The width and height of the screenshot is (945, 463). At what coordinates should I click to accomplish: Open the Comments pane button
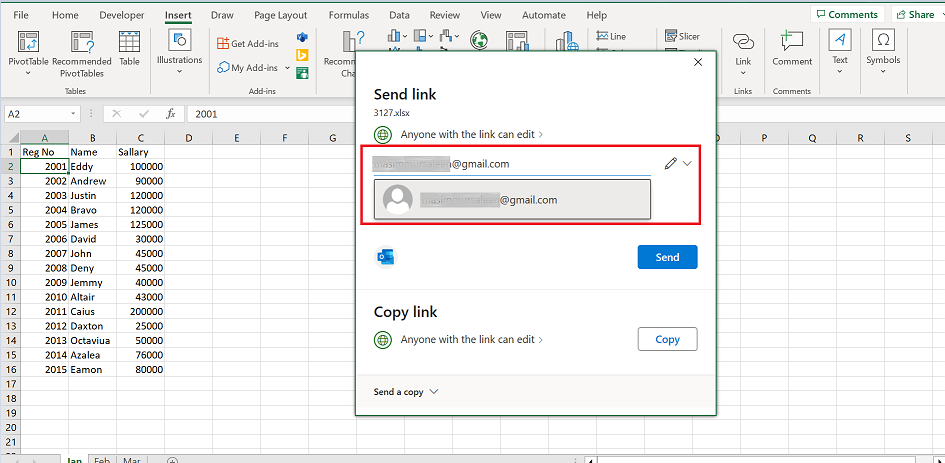point(847,14)
